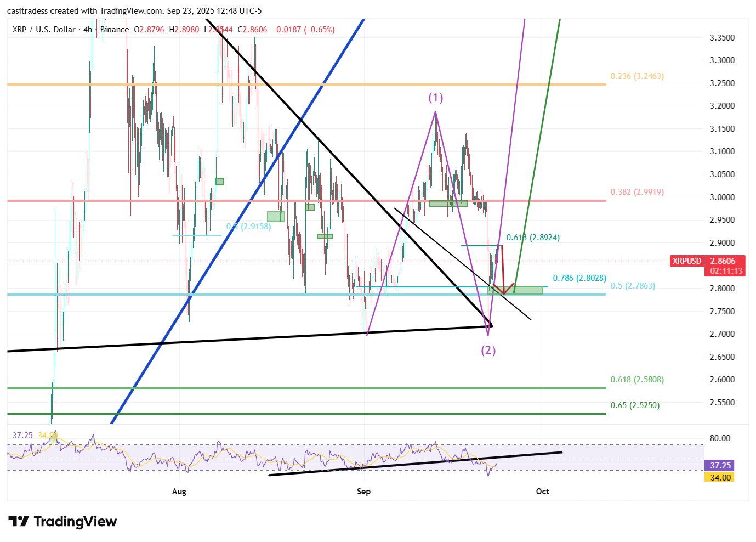Select the Oct label on the time axis
The width and height of the screenshot is (756, 542).
tap(542, 492)
